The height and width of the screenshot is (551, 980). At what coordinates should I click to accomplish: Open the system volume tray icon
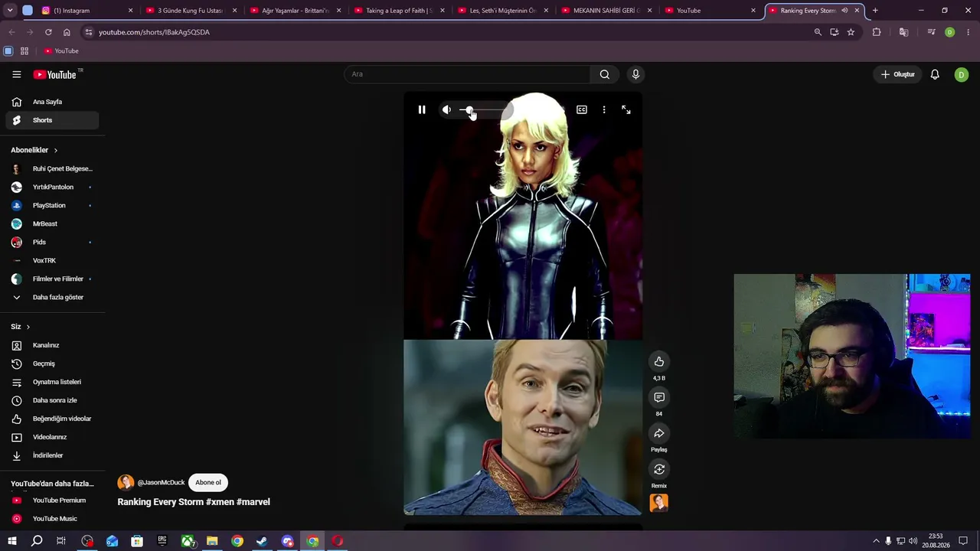tap(913, 541)
